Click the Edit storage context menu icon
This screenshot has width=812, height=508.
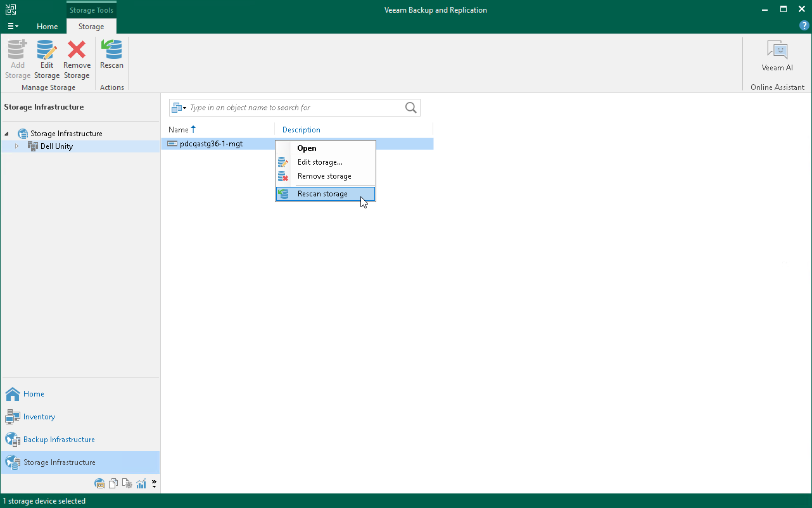(283, 162)
